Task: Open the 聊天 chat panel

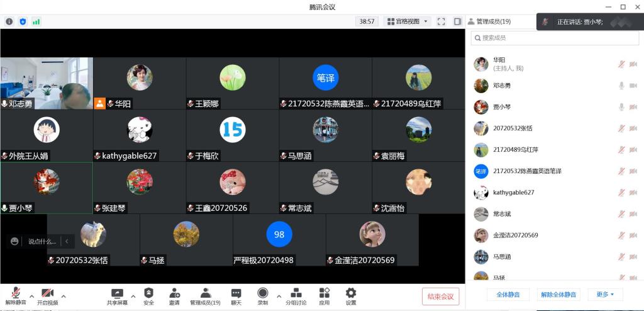Action: (236, 296)
